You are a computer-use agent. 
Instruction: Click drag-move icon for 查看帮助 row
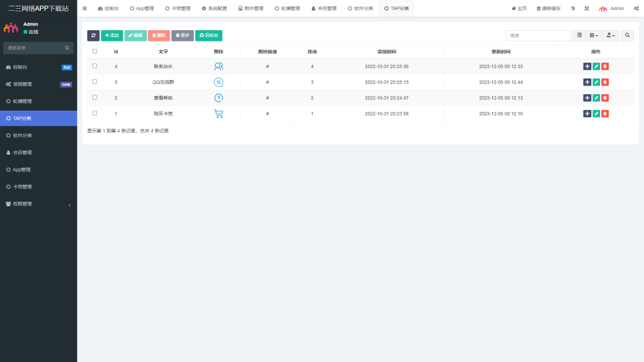(x=587, y=97)
